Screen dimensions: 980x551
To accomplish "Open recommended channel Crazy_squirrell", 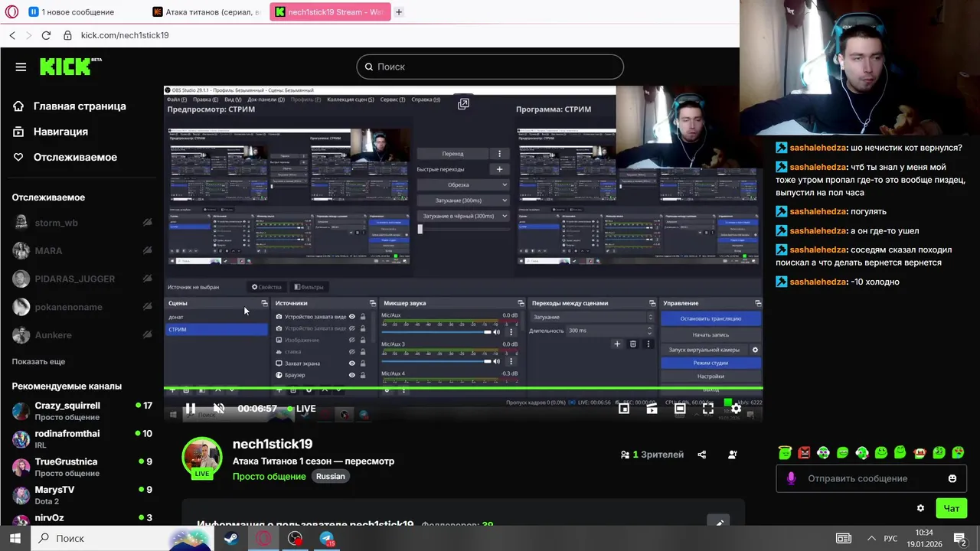I will [82, 411].
